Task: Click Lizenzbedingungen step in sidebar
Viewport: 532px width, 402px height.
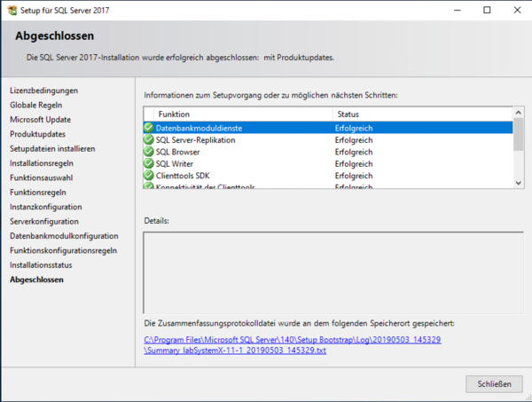Action: click(x=43, y=91)
